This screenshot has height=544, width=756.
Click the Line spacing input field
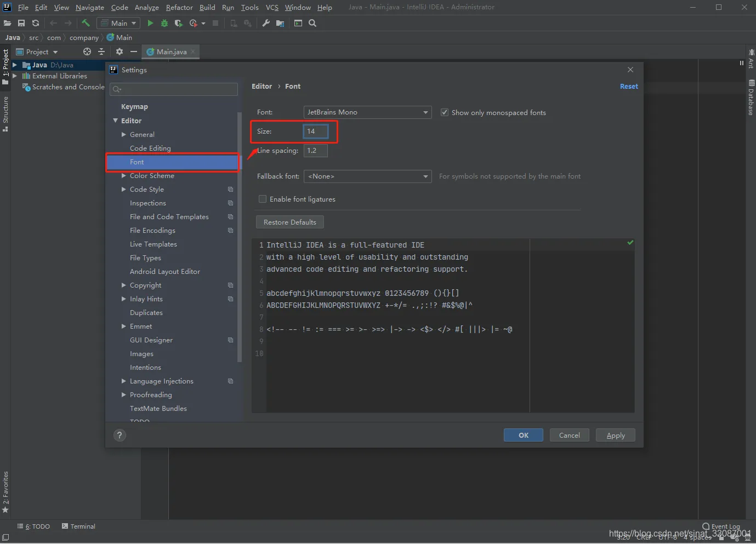point(316,151)
